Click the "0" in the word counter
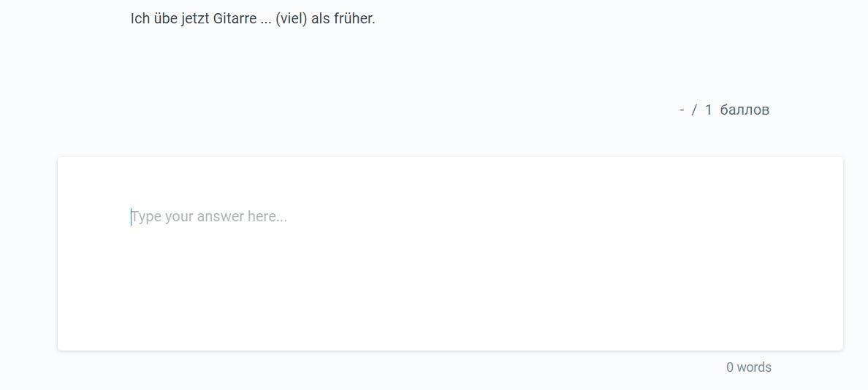 [x=730, y=367]
